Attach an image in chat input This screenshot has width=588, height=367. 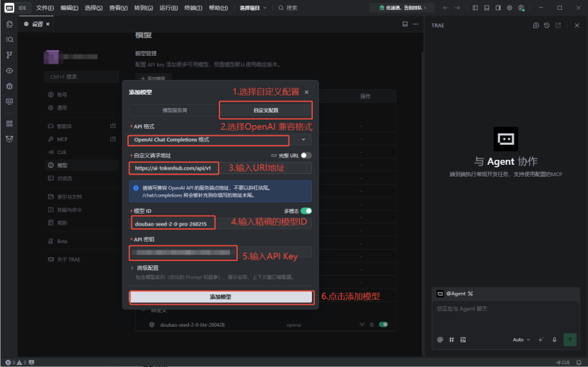tap(463, 339)
